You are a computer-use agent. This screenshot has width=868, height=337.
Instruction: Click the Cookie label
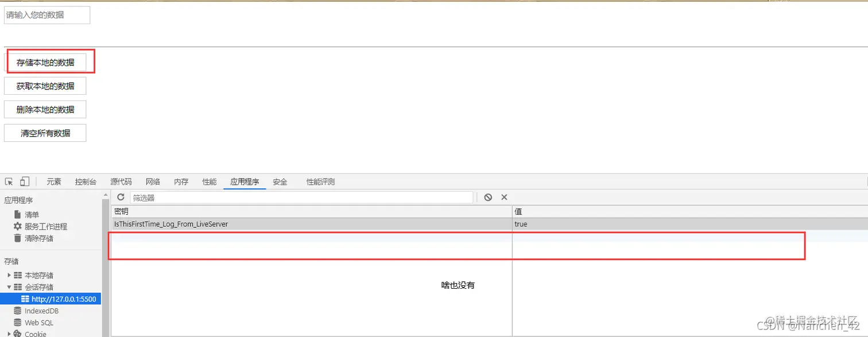pyautogui.click(x=36, y=334)
